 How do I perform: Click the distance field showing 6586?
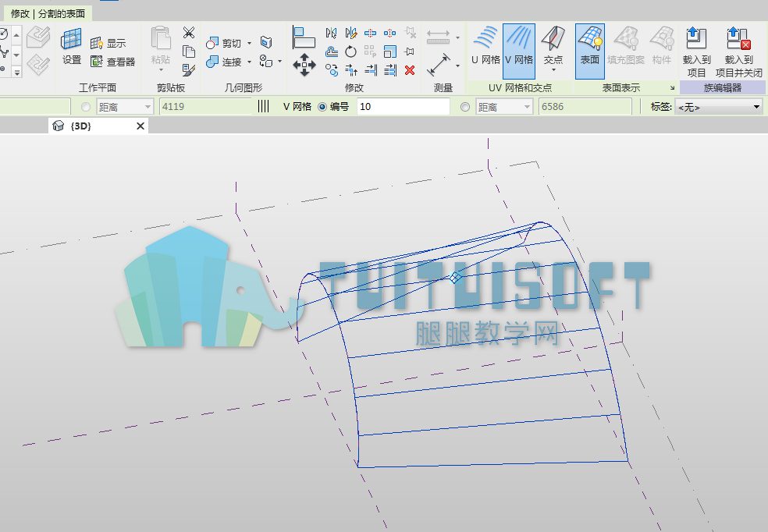[x=585, y=107]
